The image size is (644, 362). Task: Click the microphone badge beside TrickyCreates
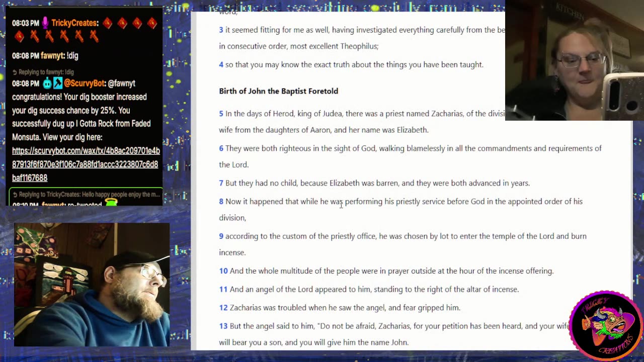pyautogui.click(x=45, y=23)
